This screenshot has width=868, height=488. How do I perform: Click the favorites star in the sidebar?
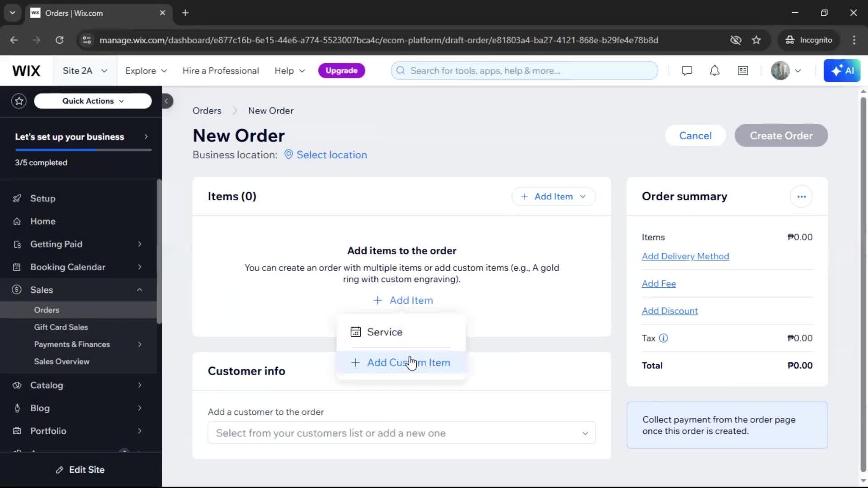pyautogui.click(x=19, y=101)
